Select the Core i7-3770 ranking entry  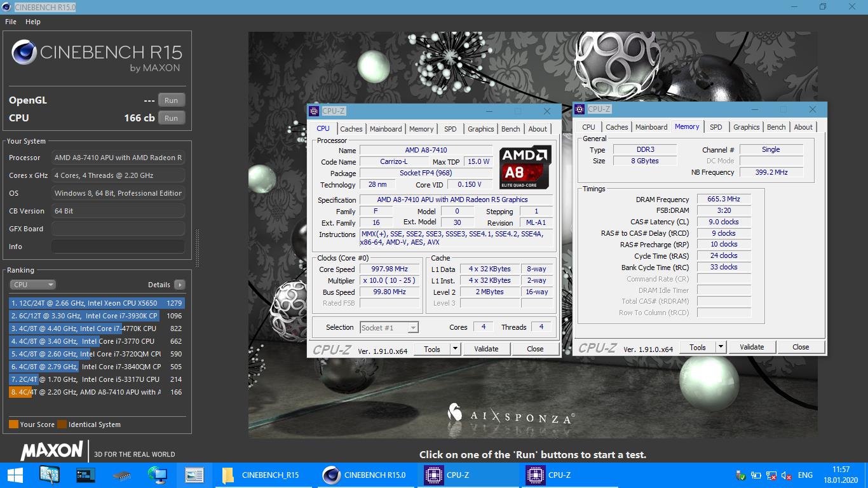[x=96, y=341]
